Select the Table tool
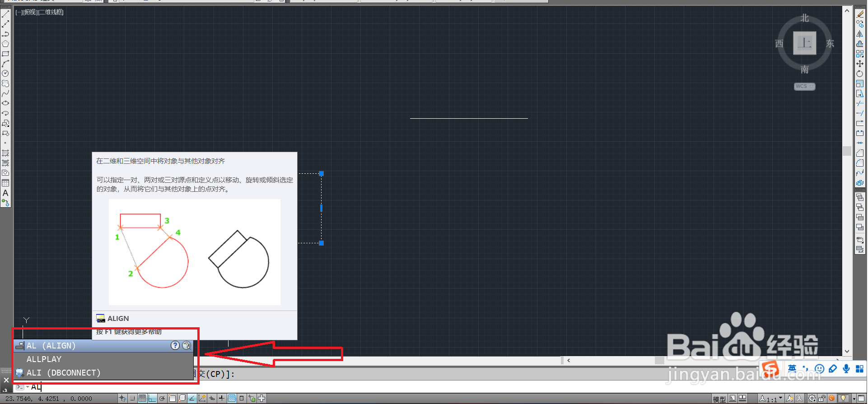Viewport: 868px width, 404px height. (x=5, y=183)
